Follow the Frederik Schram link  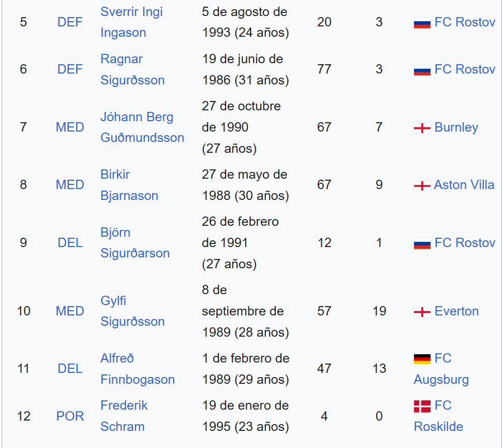tap(124, 416)
